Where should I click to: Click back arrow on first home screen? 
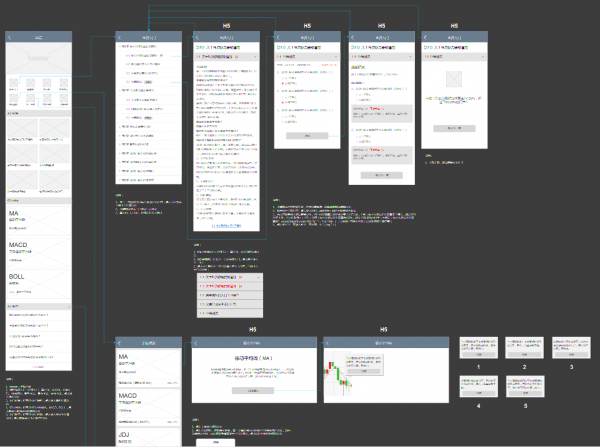point(11,37)
